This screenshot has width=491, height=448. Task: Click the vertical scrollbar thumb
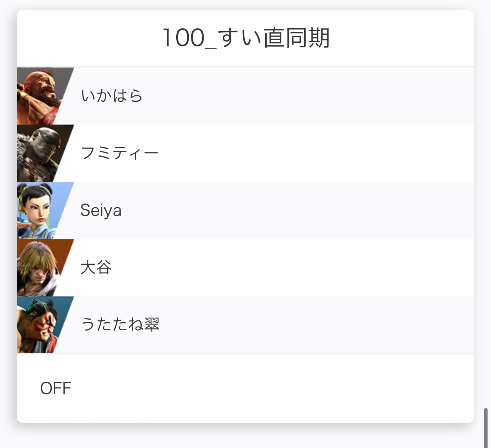(486, 427)
